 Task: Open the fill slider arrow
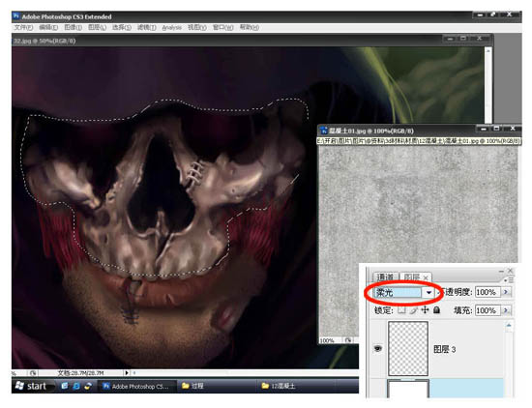coord(506,310)
